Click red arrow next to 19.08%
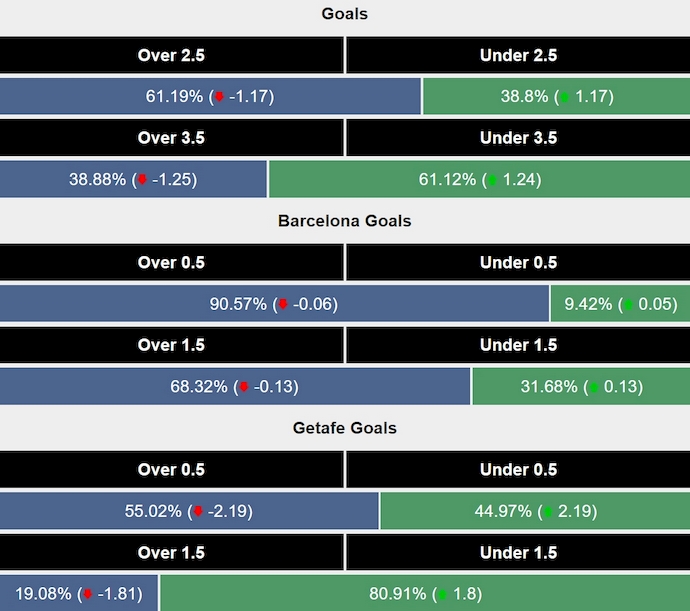Viewport: 690px width, 611px height. point(87,594)
